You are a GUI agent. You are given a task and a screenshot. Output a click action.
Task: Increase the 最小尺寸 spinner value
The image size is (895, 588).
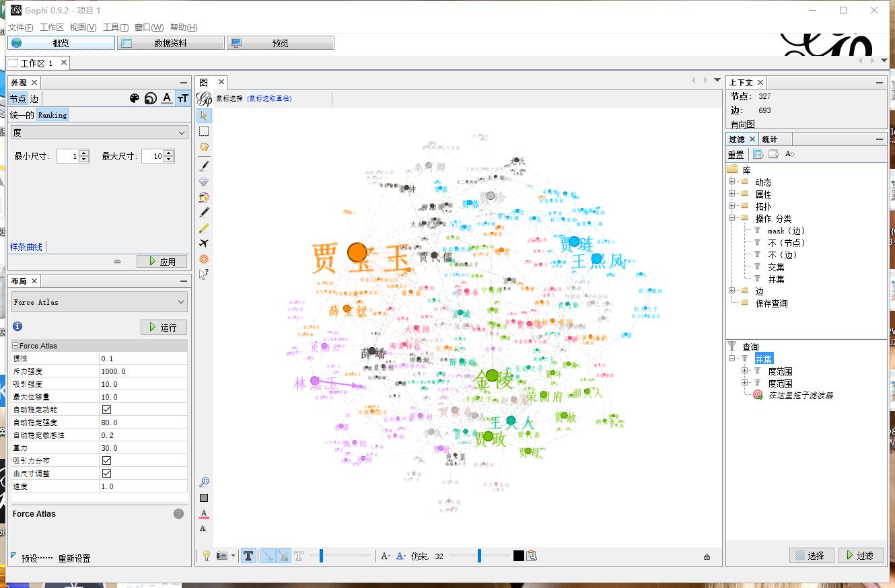pos(83,153)
